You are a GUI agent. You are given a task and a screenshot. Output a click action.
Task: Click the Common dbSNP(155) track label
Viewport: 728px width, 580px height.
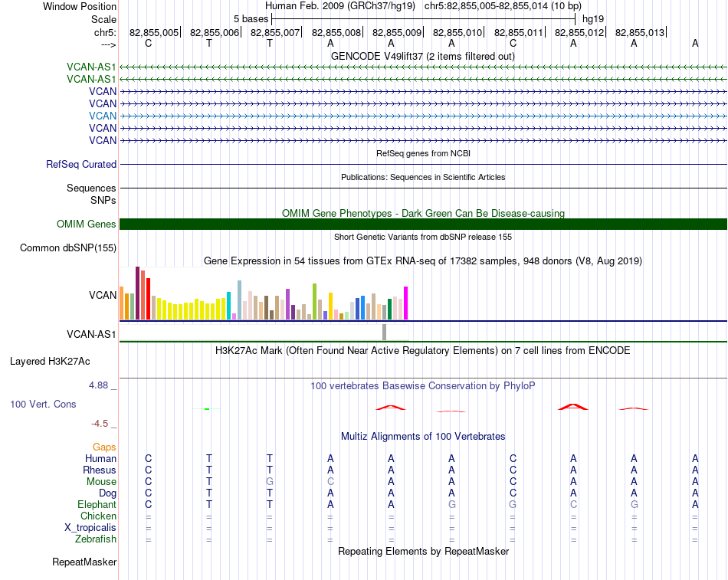[x=67, y=248]
